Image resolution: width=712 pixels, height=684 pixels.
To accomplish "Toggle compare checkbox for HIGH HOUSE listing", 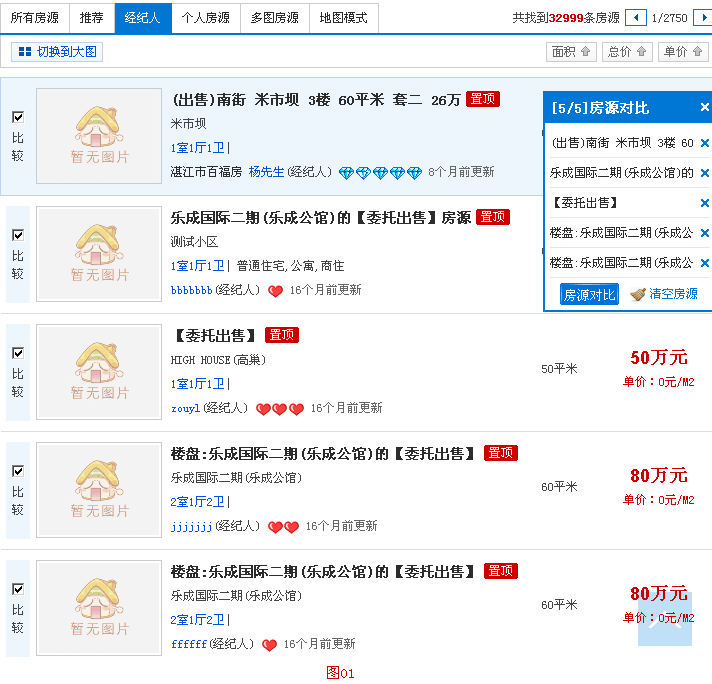I will pyautogui.click(x=18, y=353).
